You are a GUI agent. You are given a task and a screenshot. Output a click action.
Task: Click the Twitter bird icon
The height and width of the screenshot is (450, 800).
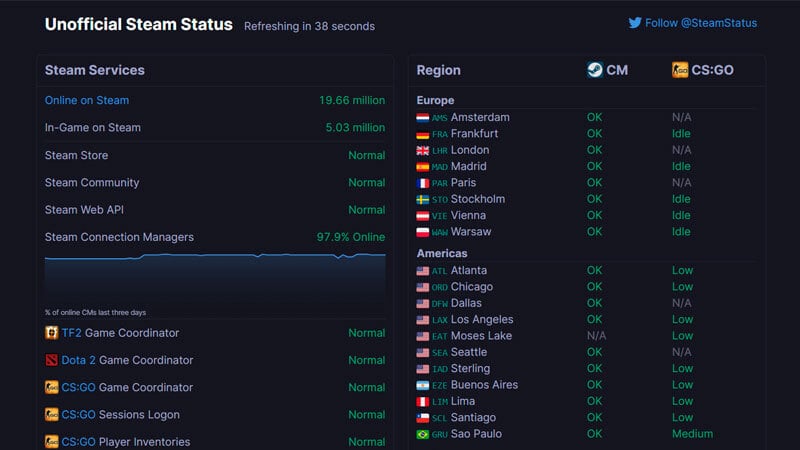point(635,23)
